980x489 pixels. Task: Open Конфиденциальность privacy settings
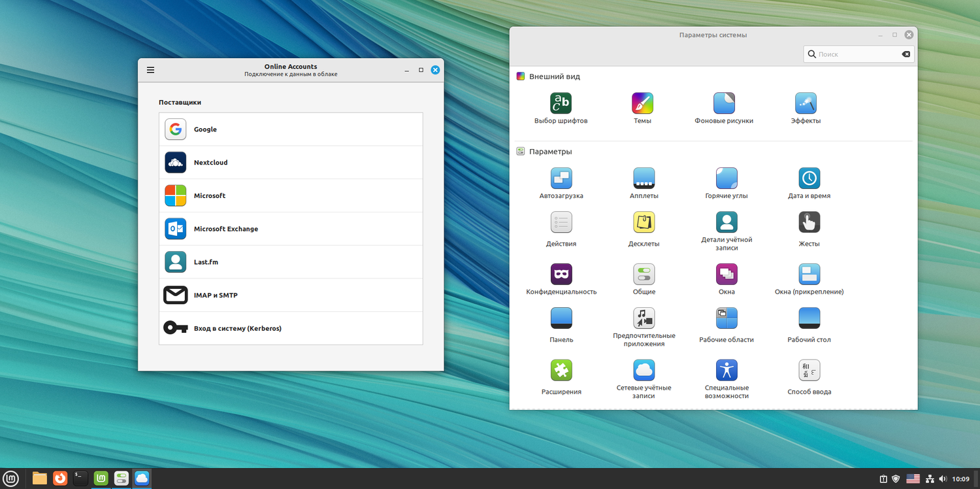coord(561,274)
